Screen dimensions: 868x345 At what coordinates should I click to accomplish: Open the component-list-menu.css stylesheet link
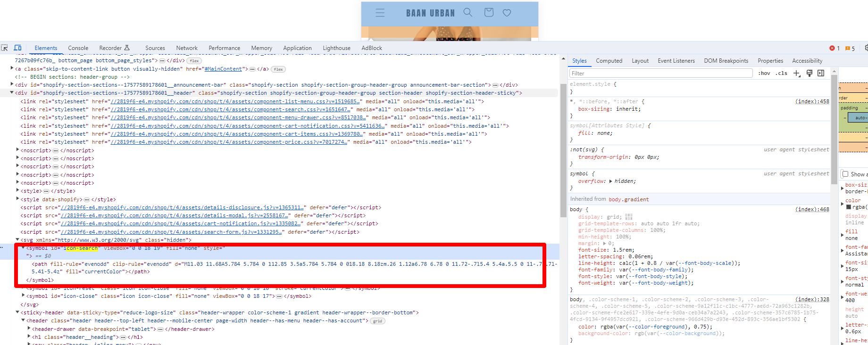tap(235, 101)
